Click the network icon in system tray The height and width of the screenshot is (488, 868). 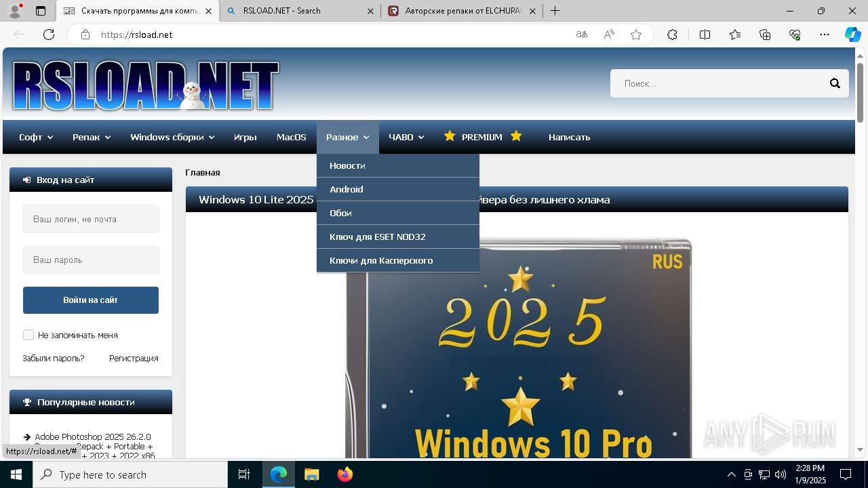pos(764,474)
